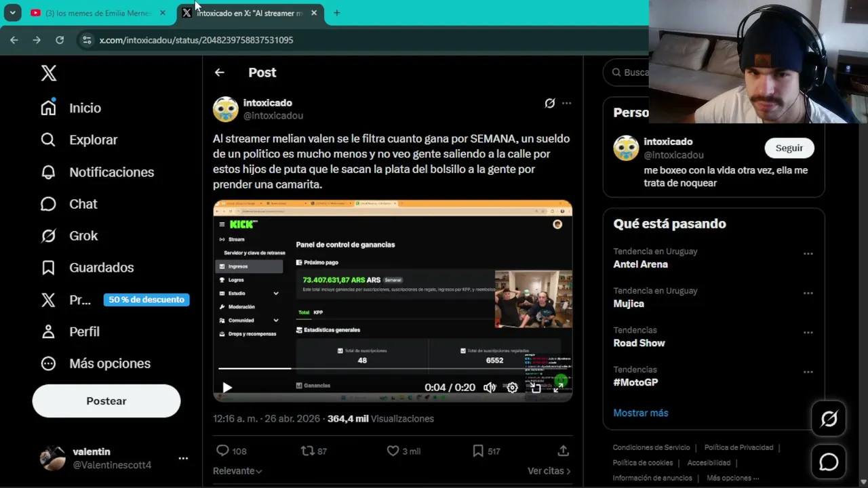Click the Postear button
Screen dimensions: 868x488
[x=106, y=401]
